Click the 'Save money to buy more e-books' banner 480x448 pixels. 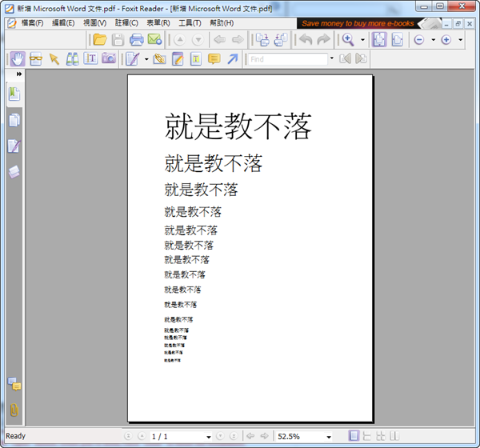[358, 23]
